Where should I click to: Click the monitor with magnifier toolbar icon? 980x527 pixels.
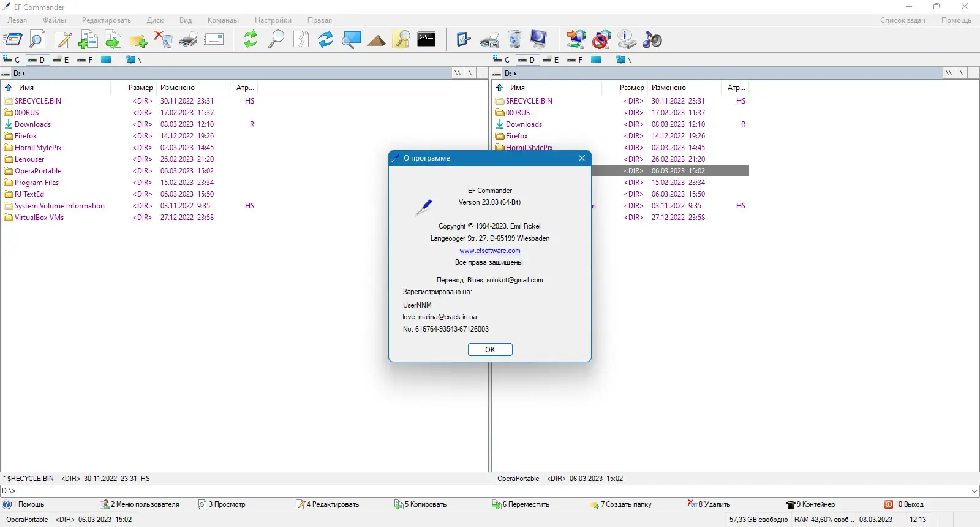coord(352,40)
